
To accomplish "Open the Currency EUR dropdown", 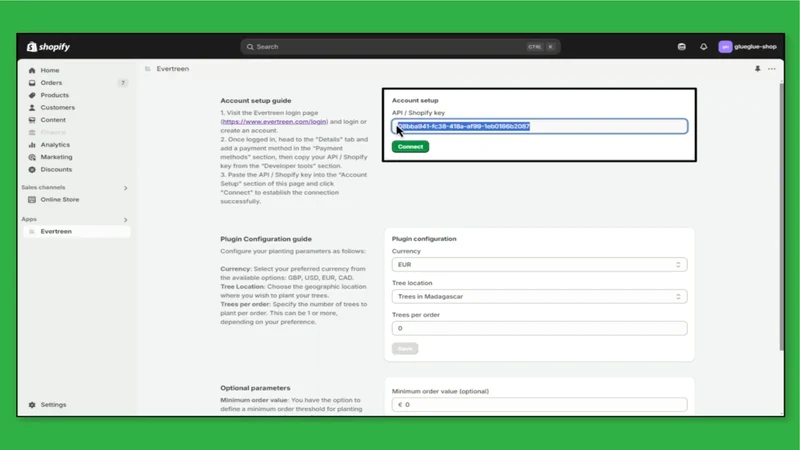I will (x=539, y=265).
